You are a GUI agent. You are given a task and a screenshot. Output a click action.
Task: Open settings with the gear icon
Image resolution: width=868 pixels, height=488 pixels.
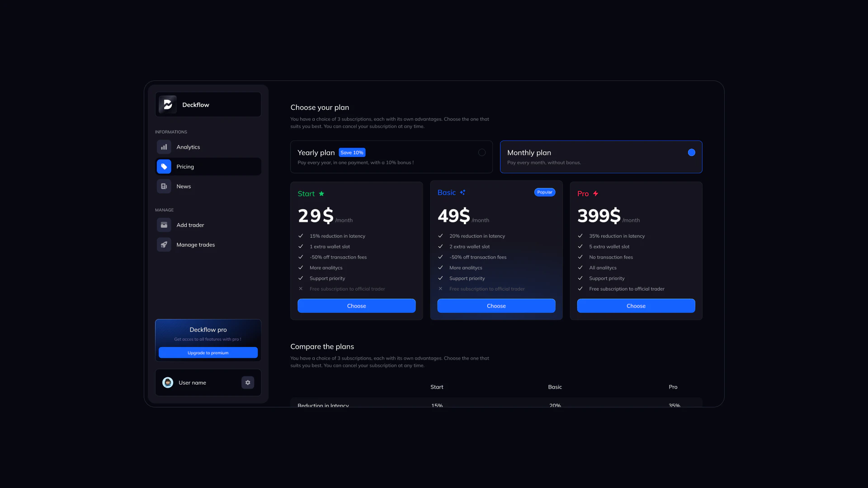247,382
